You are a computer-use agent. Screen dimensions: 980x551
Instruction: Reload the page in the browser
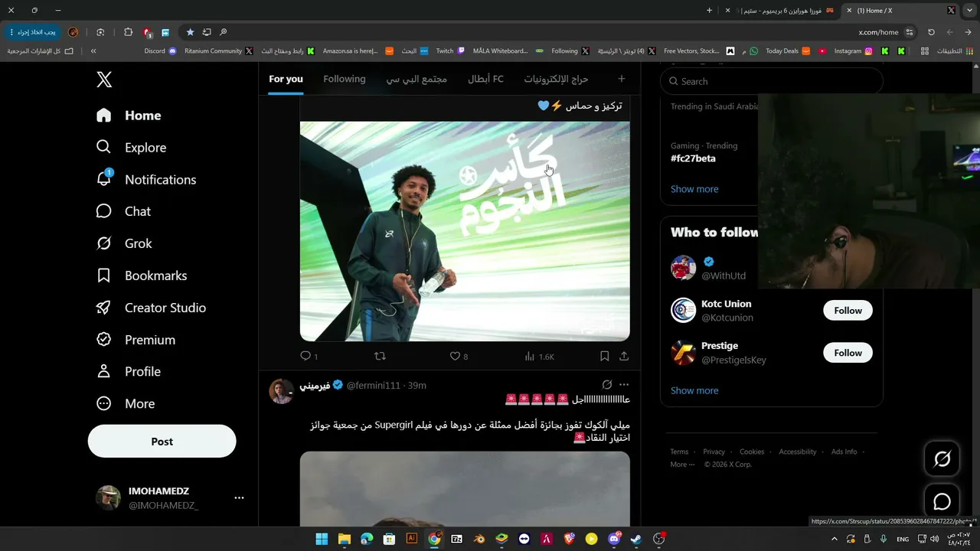click(931, 32)
